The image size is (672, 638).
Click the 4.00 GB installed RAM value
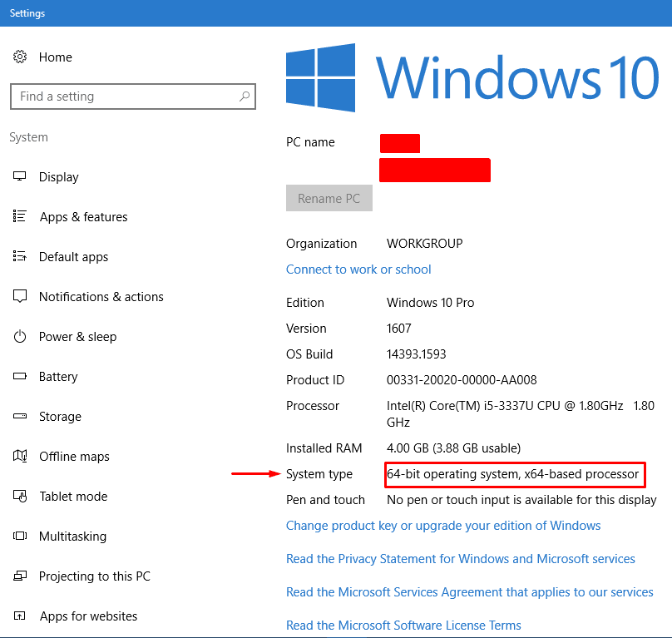click(453, 448)
